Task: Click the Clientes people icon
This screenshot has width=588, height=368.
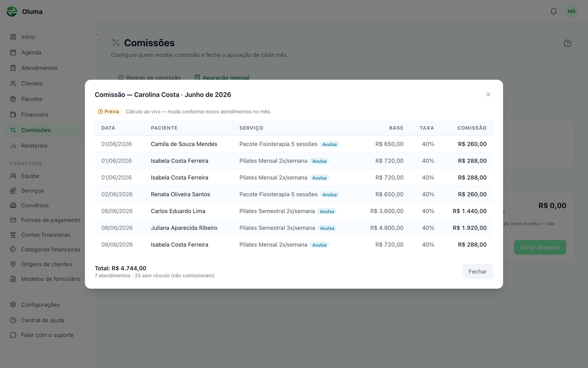Action: [13, 83]
